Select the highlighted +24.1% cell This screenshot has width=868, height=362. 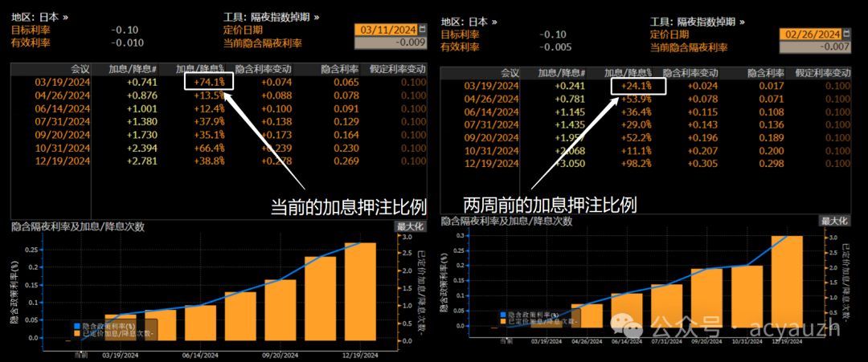point(637,86)
